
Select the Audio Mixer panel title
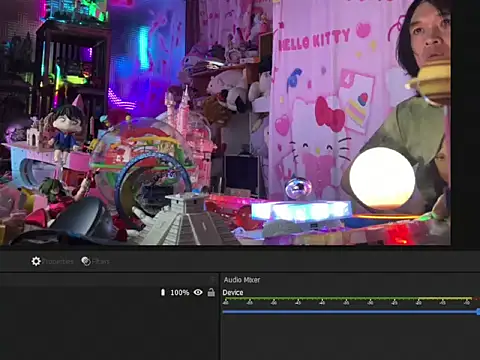pos(242,280)
